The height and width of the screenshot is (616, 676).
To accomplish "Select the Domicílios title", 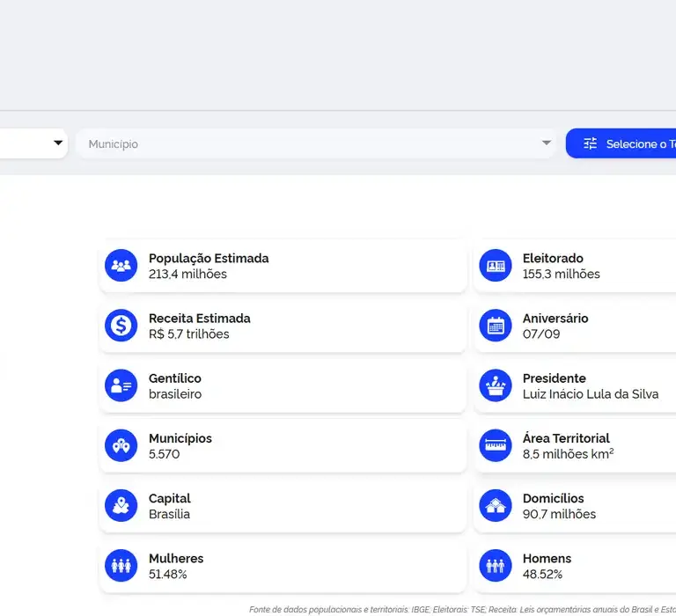I will (x=553, y=498).
